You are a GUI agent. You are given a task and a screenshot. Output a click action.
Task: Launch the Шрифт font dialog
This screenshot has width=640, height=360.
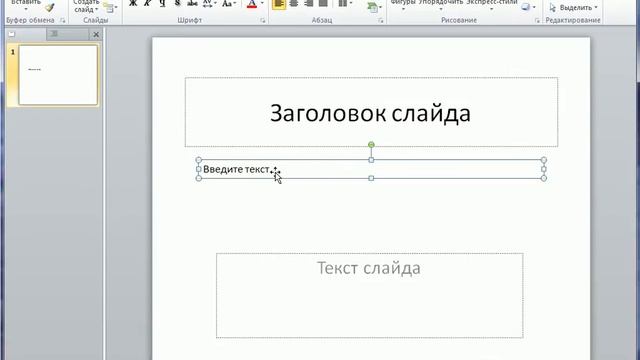(262, 20)
